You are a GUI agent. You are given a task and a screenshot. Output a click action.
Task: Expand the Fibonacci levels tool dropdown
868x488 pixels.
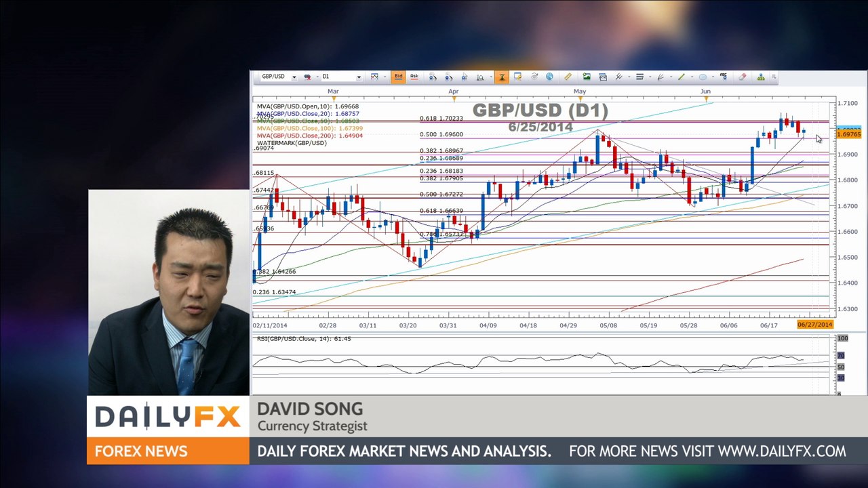pos(649,77)
